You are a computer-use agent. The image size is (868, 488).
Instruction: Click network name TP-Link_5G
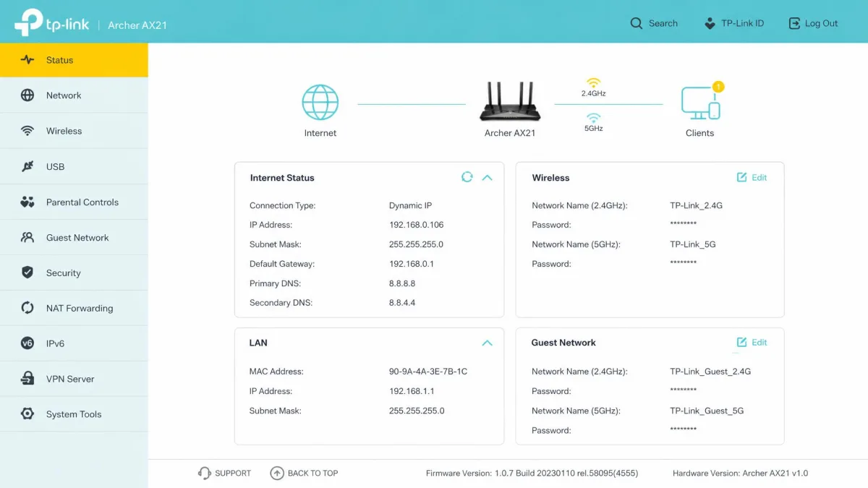point(693,244)
